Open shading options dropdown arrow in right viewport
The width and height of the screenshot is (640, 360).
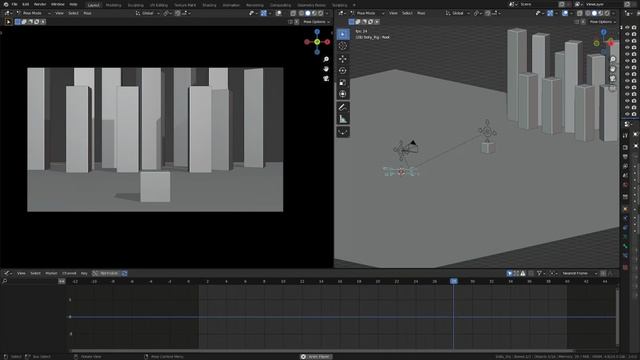[613, 13]
